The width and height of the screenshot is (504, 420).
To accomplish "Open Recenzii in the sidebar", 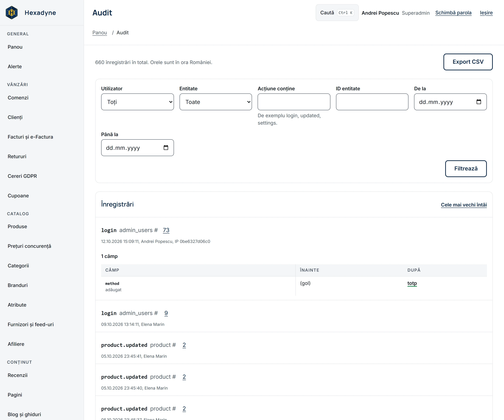I will coord(17,375).
